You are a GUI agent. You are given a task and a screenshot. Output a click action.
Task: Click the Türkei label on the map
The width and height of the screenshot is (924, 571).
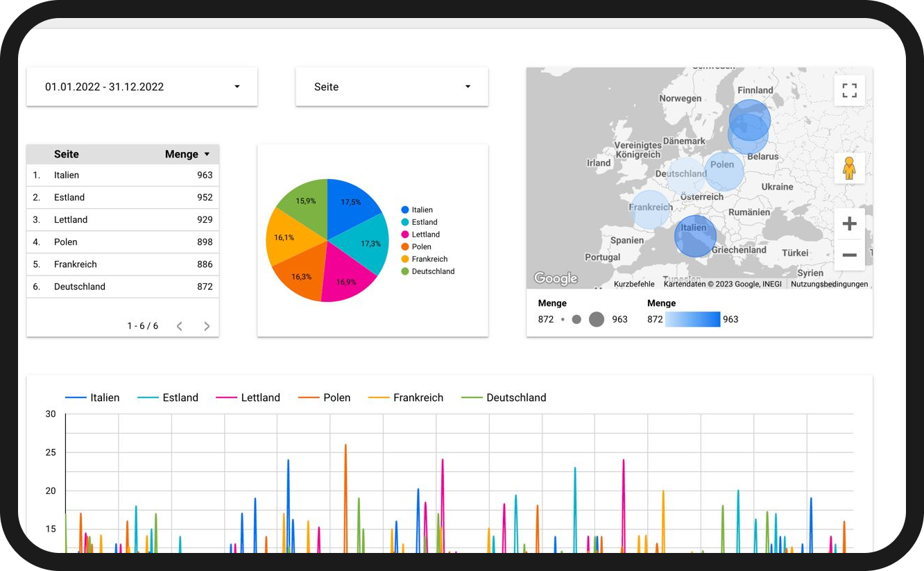point(796,253)
